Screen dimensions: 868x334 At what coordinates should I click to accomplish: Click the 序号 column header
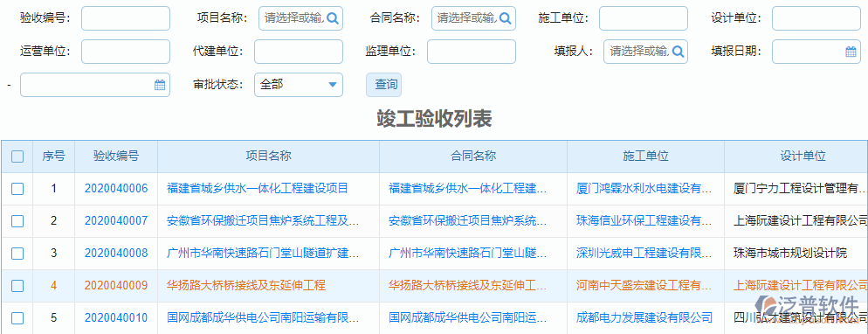(x=53, y=157)
